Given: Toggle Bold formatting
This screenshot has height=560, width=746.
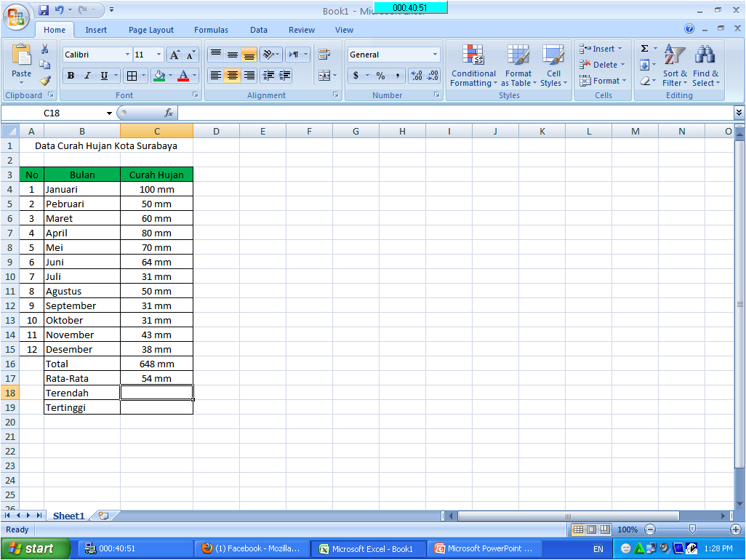Looking at the screenshot, I should [x=71, y=76].
